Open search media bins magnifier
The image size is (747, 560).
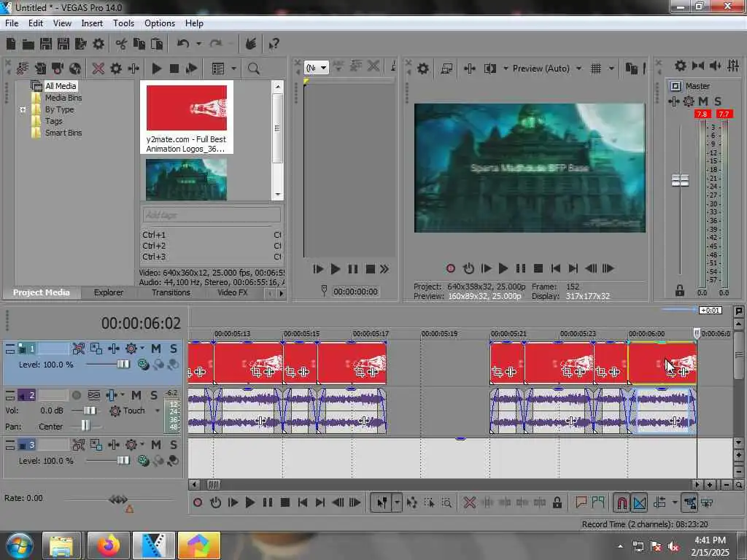tap(253, 69)
